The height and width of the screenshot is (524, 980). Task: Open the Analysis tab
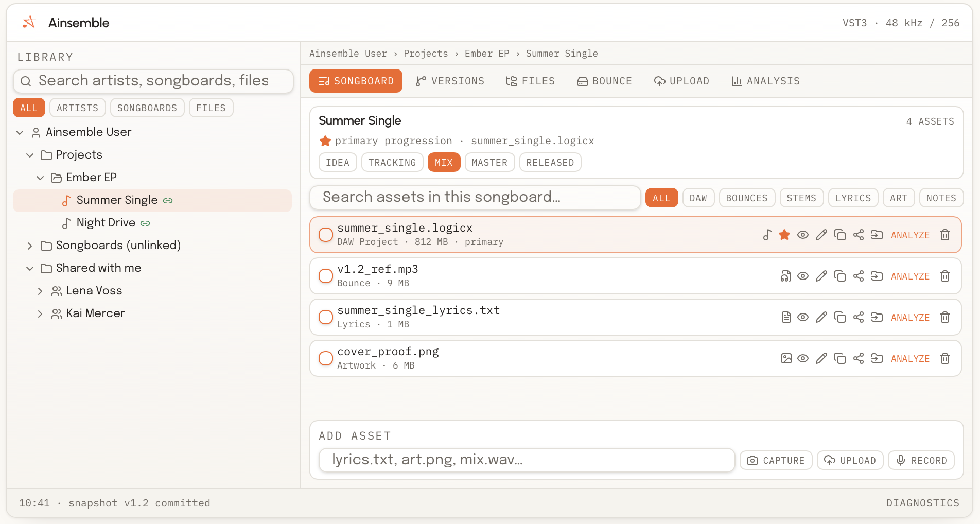(x=765, y=81)
